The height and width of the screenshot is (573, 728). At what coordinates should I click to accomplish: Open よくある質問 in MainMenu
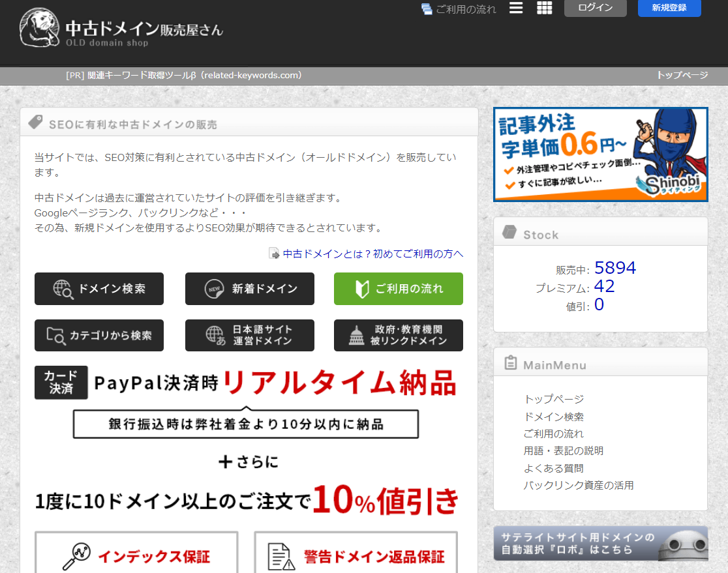553,468
